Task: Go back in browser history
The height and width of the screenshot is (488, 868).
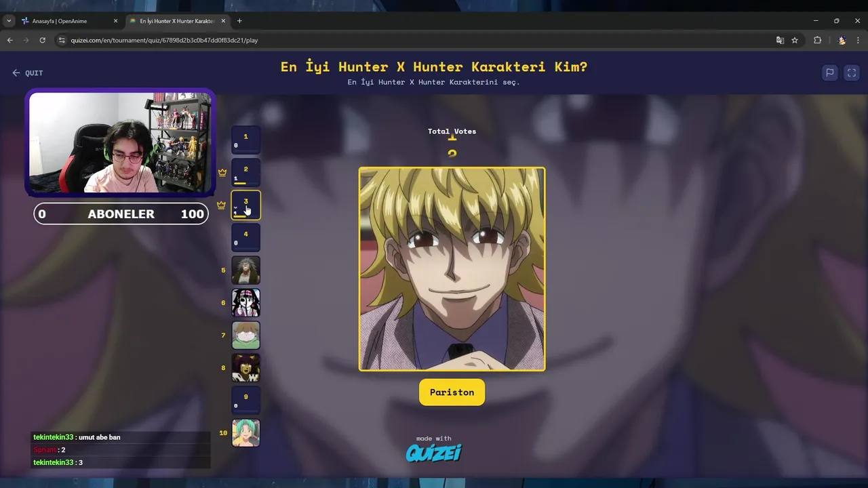Action: (10, 40)
